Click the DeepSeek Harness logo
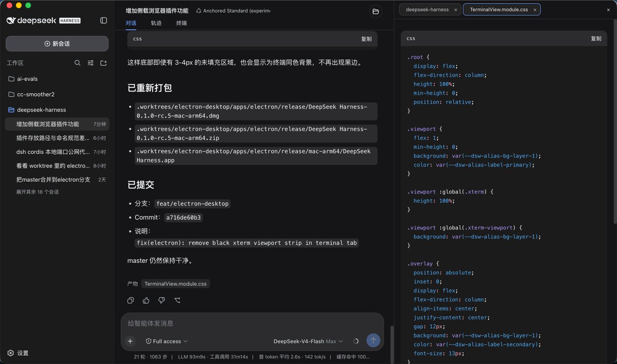Image resolution: width=617 pixels, height=364 pixels. point(44,21)
